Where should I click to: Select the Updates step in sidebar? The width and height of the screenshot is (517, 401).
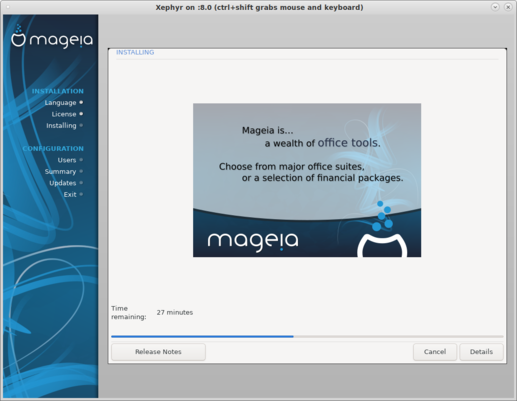63,183
